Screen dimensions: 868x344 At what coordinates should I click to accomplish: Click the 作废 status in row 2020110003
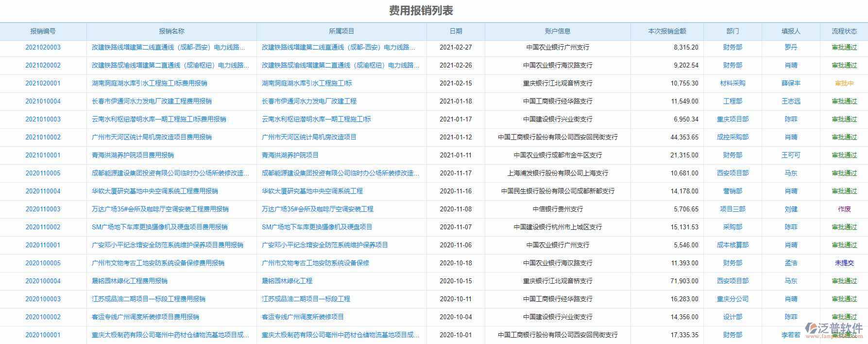(x=844, y=209)
